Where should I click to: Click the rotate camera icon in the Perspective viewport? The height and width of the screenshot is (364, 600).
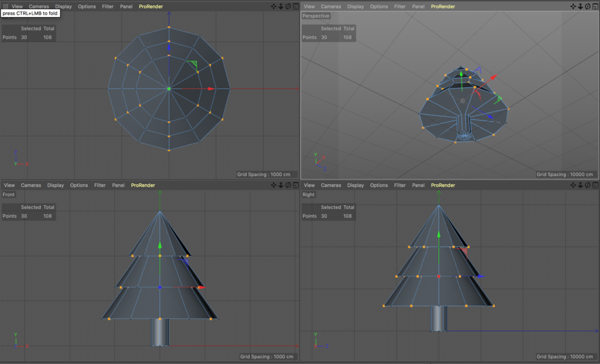[588, 6]
